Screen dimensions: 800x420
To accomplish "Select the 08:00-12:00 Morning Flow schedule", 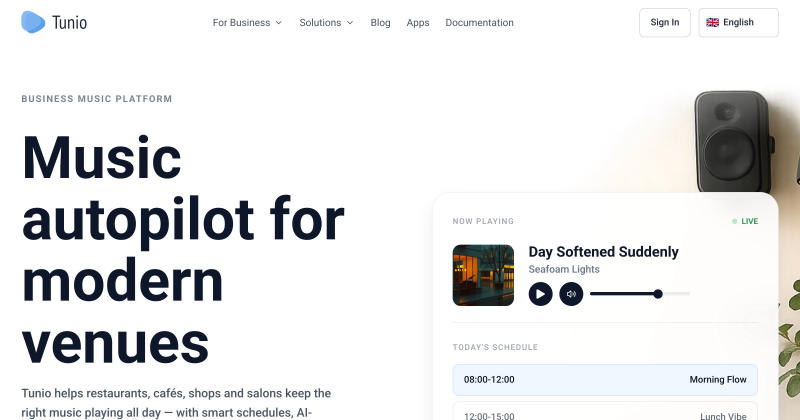I will 605,380.
